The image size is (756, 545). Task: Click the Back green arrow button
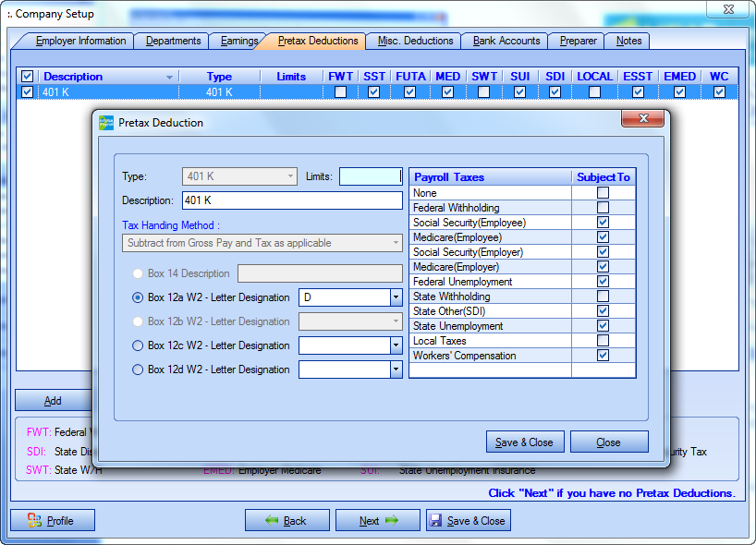[x=285, y=520]
